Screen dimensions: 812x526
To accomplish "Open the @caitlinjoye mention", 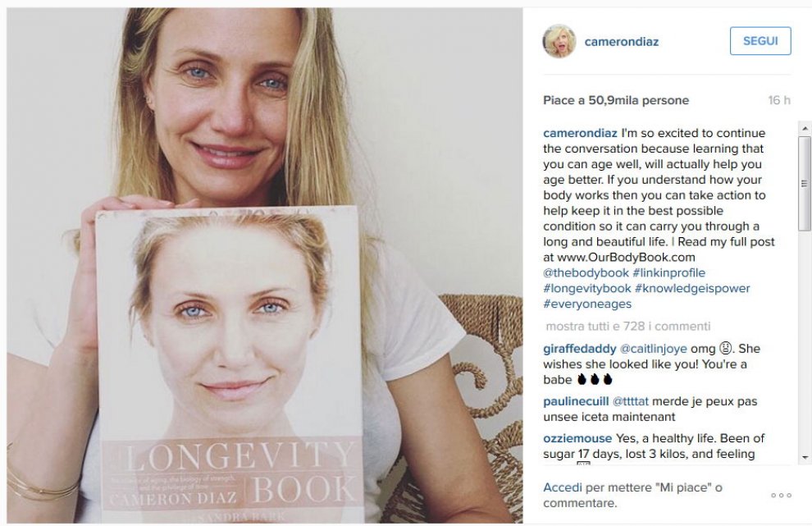I will (654, 349).
